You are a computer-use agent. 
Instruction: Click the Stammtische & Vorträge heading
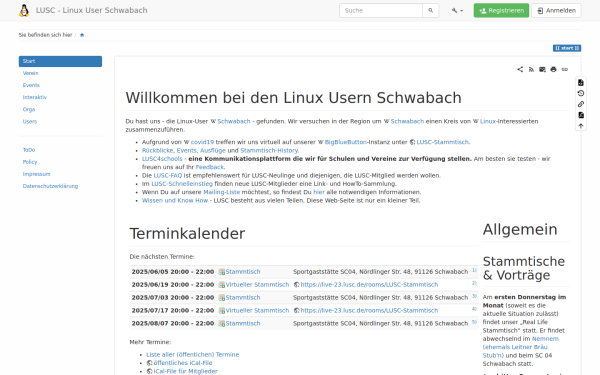point(523,268)
